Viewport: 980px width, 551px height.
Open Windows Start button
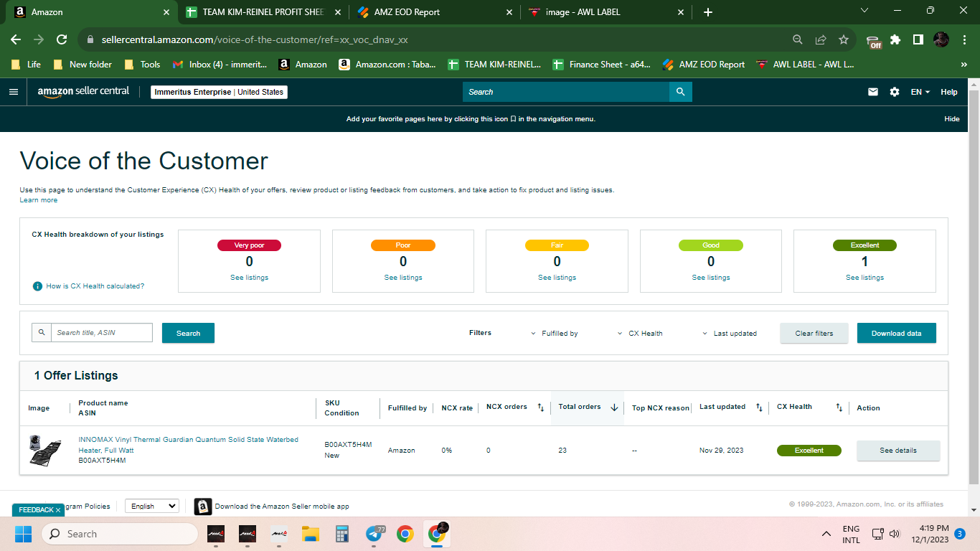(x=23, y=534)
